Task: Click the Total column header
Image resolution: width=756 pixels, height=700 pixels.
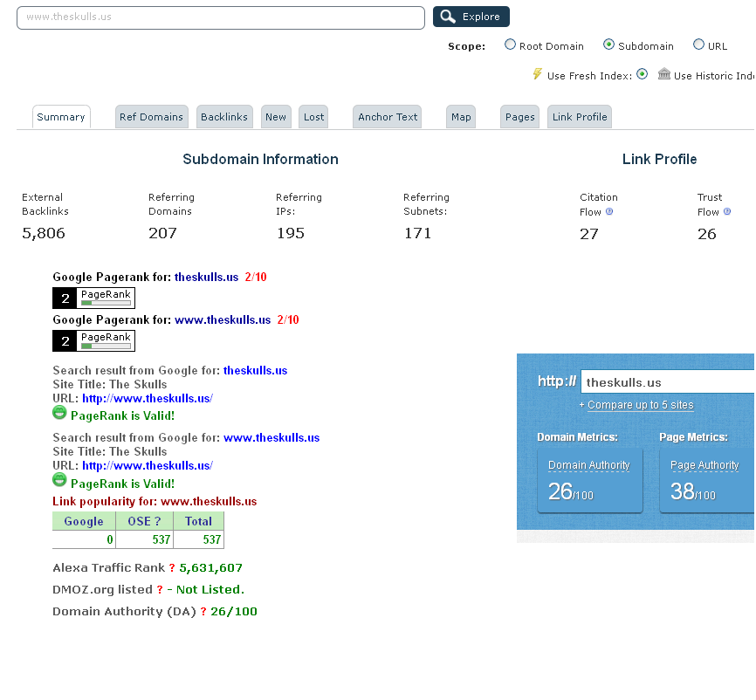Action: click(199, 522)
